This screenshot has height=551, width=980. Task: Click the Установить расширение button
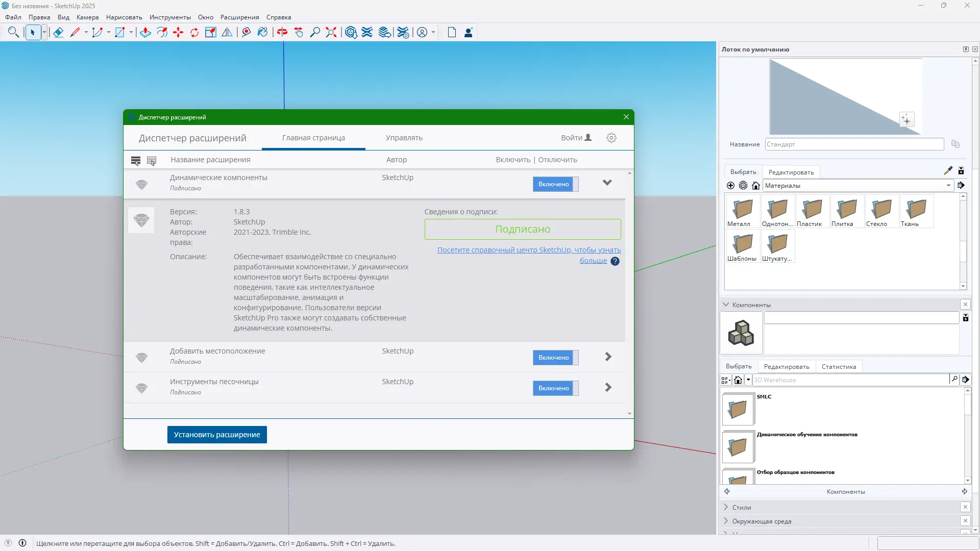(x=217, y=435)
